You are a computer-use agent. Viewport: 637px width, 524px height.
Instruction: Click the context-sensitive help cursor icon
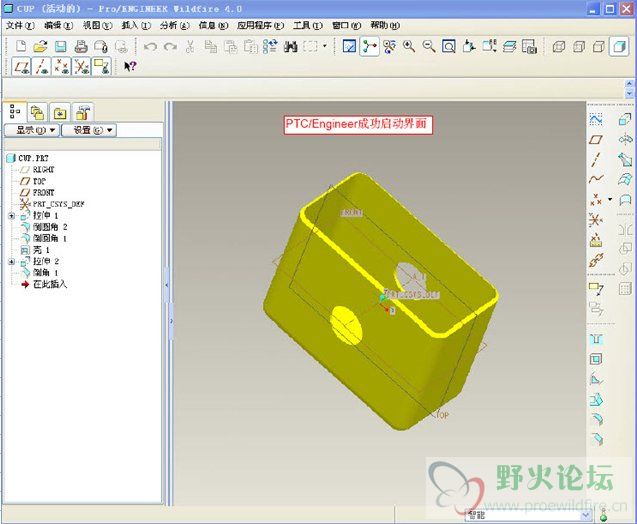(x=130, y=66)
